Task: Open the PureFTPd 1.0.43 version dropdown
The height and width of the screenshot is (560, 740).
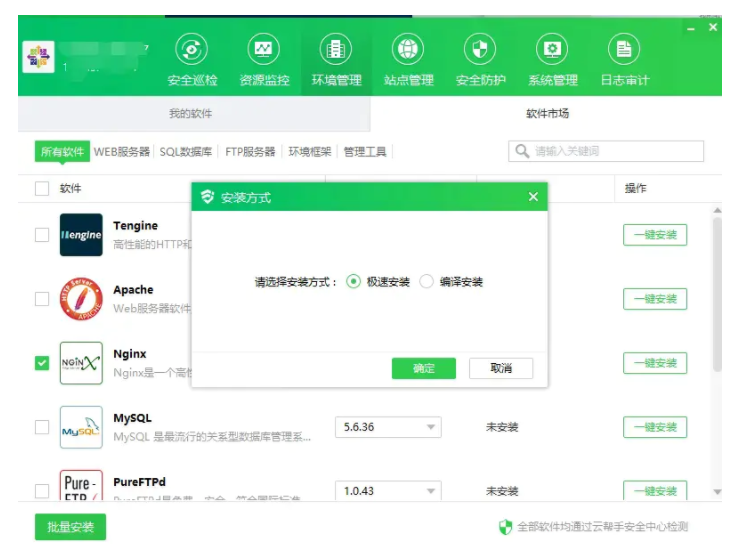Action: coord(388,490)
